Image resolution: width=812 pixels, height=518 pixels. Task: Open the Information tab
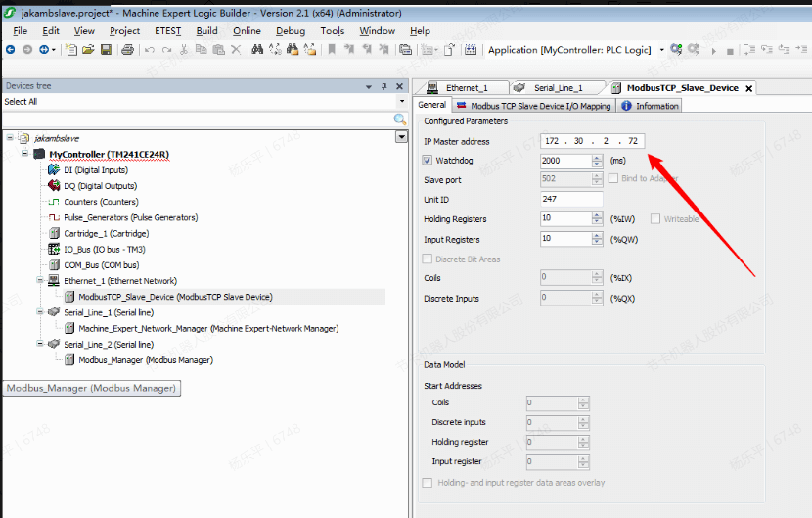655,106
